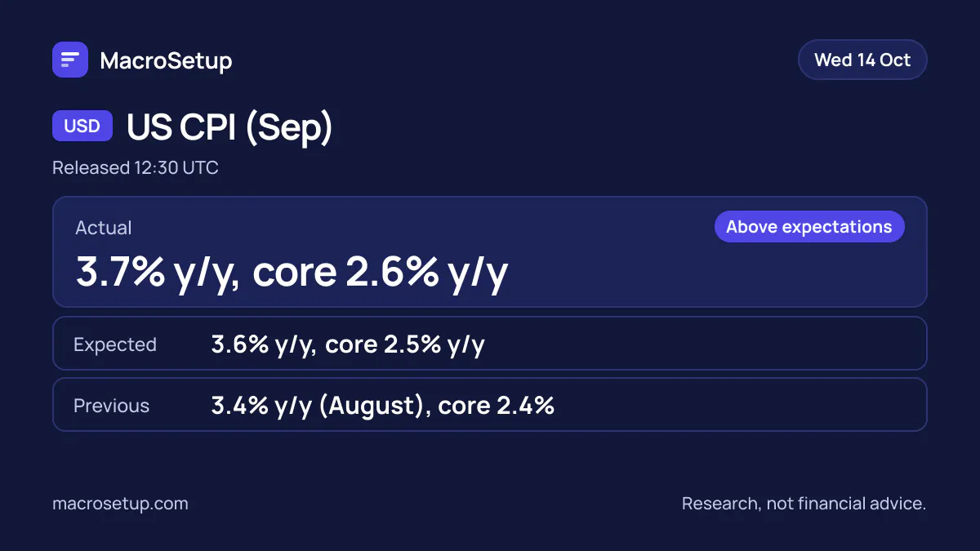Click the core 2.6% y/y actual value
Image resolution: width=980 pixels, height=551 pixels.
pos(381,271)
